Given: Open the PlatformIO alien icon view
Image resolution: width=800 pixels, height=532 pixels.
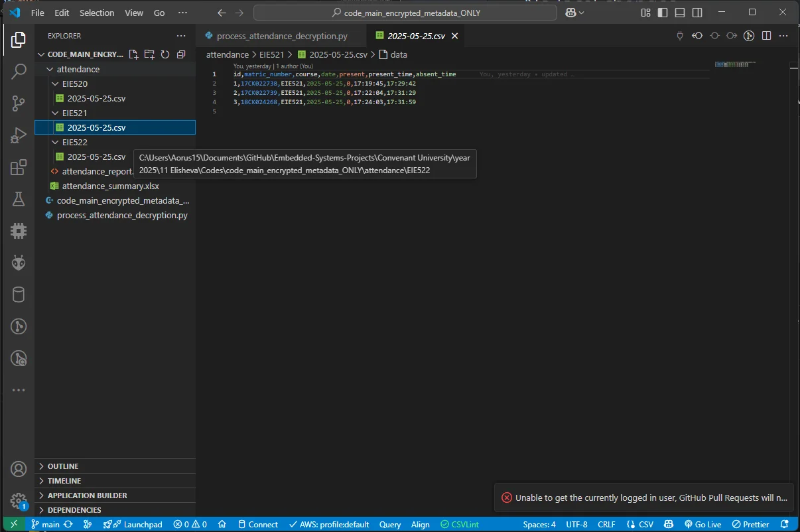Looking at the screenshot, I should pyautogui.click(x=19, y=263).
